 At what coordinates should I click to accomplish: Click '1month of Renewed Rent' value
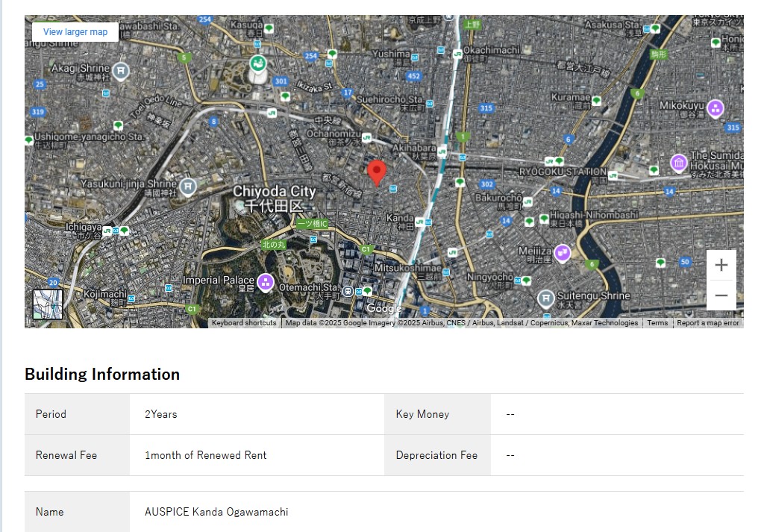206,455
